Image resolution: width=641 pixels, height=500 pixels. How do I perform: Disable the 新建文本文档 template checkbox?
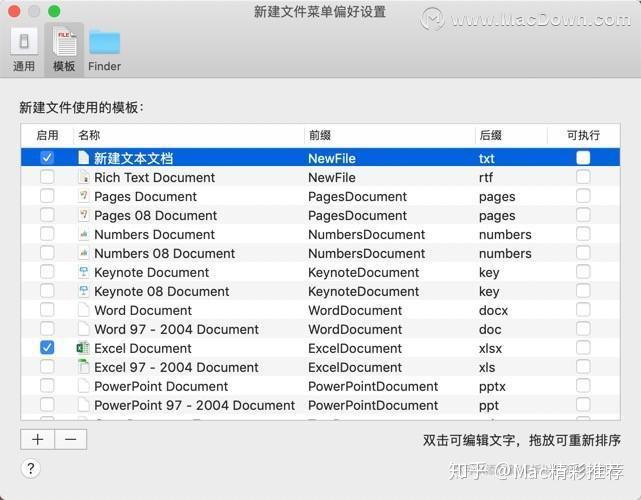pos(47,157)
